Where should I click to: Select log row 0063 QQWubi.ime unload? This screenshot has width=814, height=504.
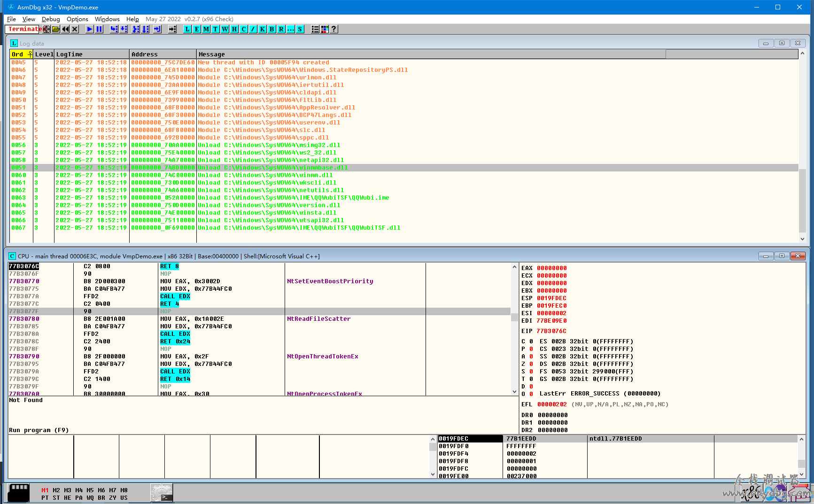coord(404,198)
